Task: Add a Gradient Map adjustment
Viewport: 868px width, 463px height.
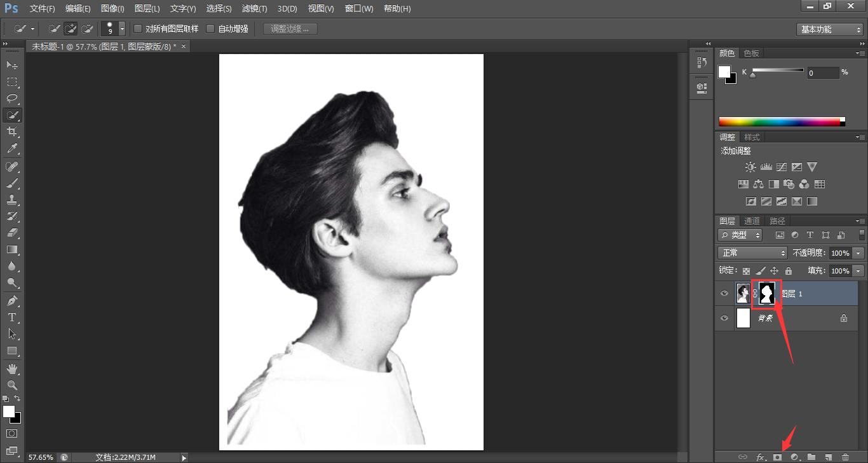Action: 811,202
